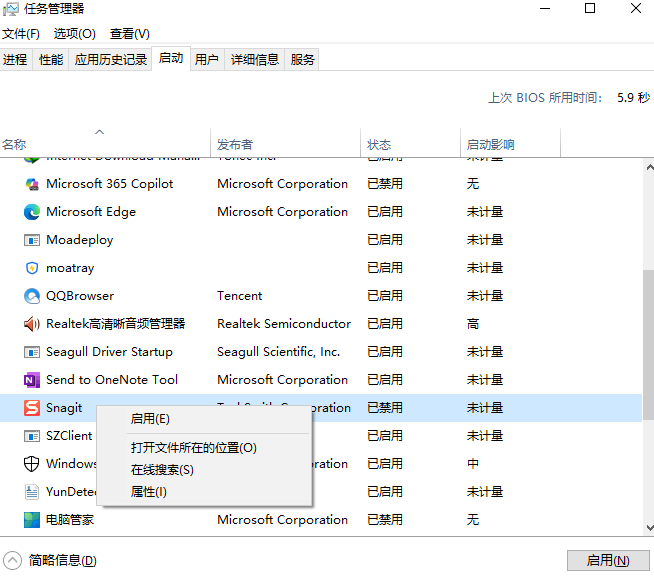Choose 属性(I) in the context menu
The width and height of the screenshot is (654, 579).
206,492
